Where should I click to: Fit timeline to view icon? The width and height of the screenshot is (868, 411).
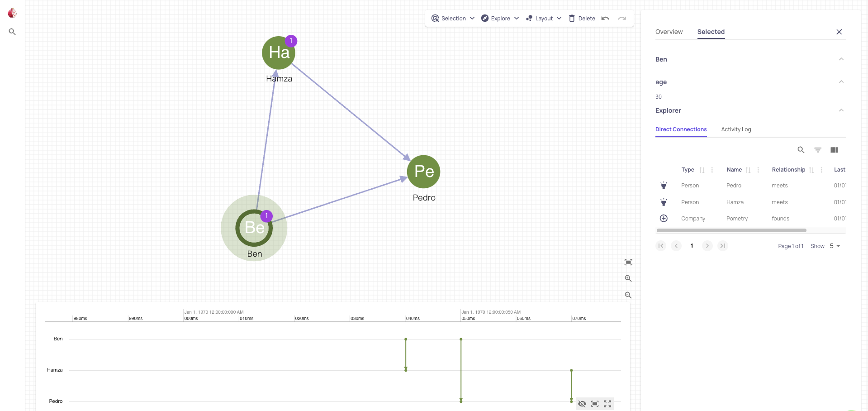point(595,404)
